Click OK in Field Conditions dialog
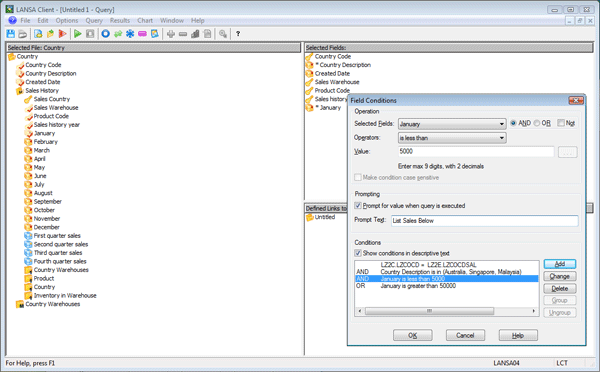Viewport: 600px width, 372px height. click(412, 335)
